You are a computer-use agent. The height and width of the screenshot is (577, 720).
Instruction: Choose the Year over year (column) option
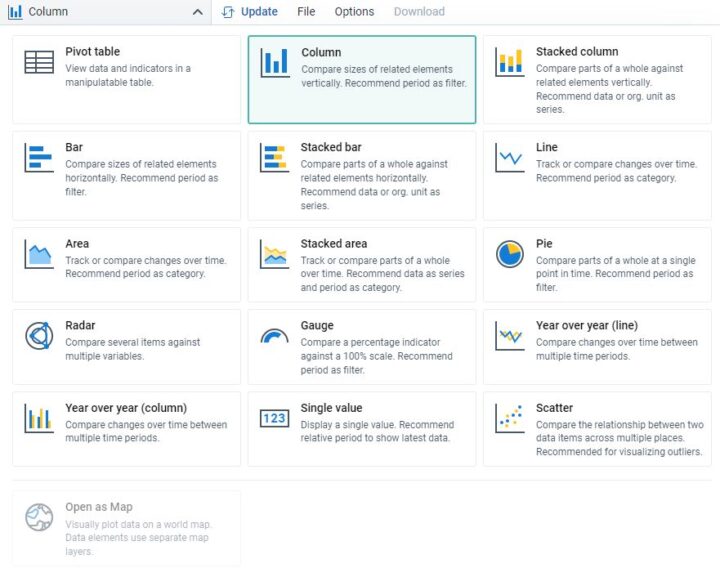point(126,429)
